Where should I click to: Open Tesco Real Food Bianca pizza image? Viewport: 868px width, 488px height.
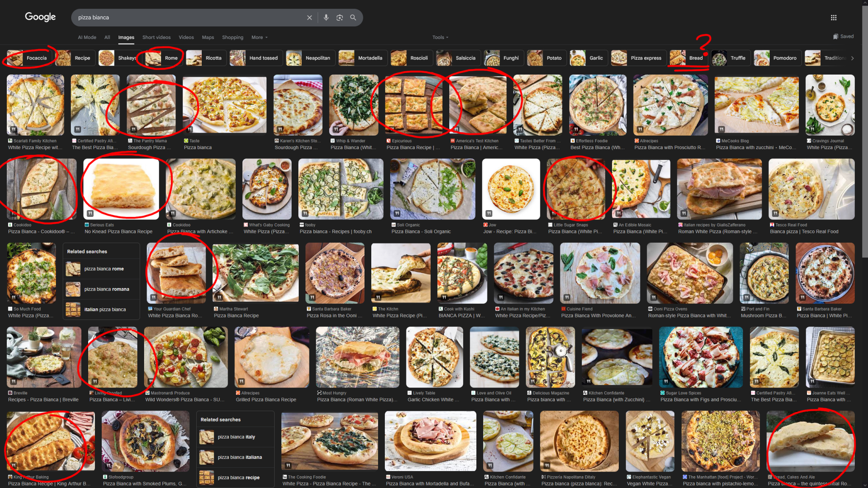[811, 189]
